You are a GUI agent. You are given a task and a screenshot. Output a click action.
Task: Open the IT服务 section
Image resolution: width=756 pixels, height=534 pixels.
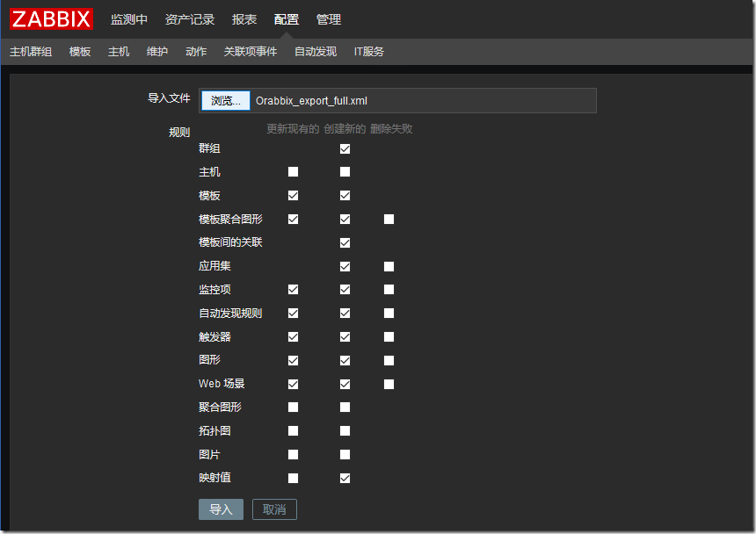pos(368,51)
